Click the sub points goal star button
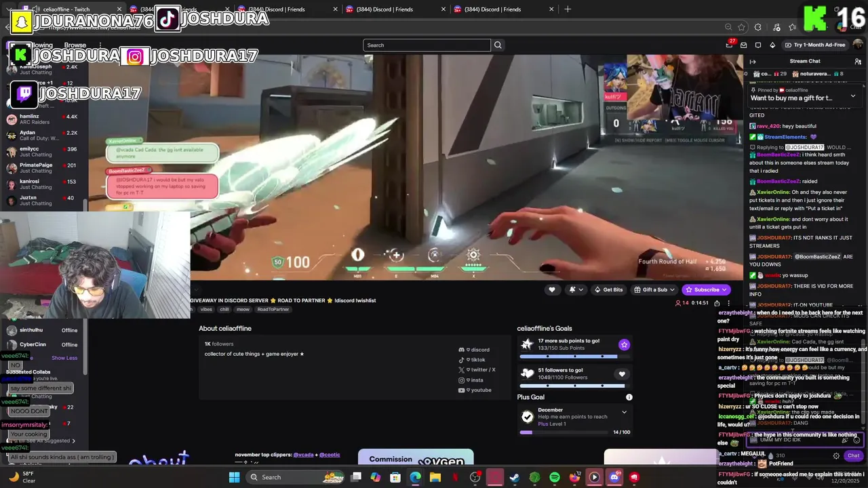Screen dimensions: 868x488 pyautogui.click(x=624, y=344)
